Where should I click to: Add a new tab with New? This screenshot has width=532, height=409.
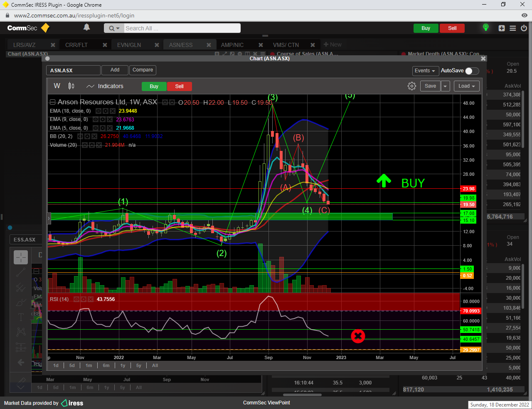(x=332, y=45)
